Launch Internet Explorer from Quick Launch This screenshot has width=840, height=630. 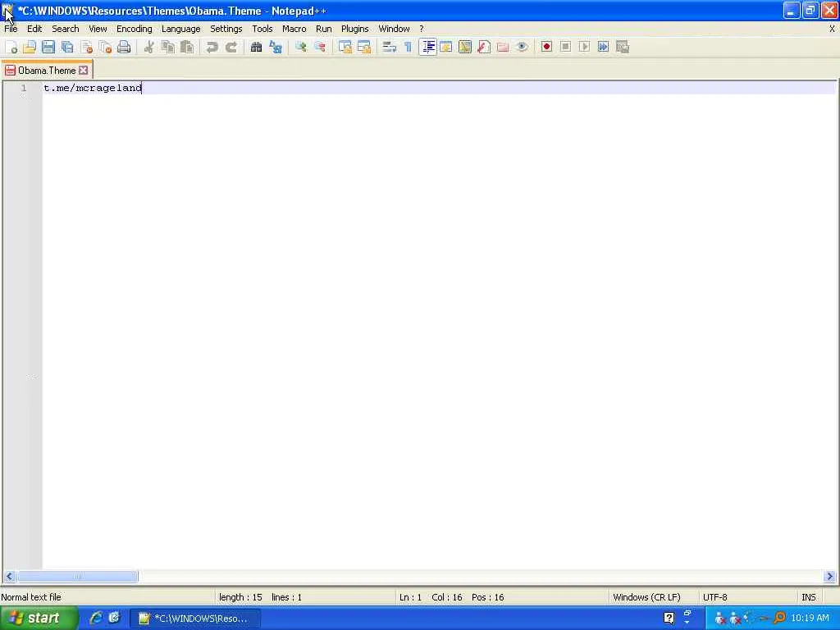(x=96, y=619)
